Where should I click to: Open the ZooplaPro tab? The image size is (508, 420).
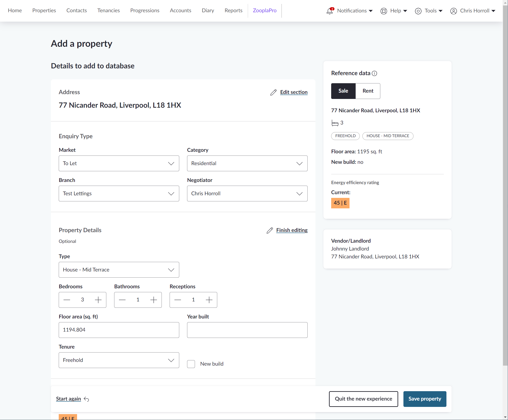pyautogui.click(x=265, y=10)
